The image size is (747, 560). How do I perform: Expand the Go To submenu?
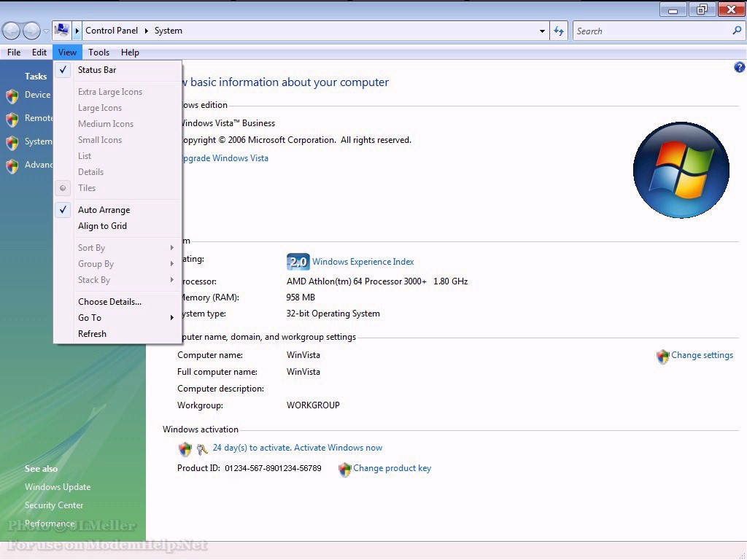(117, 318)
